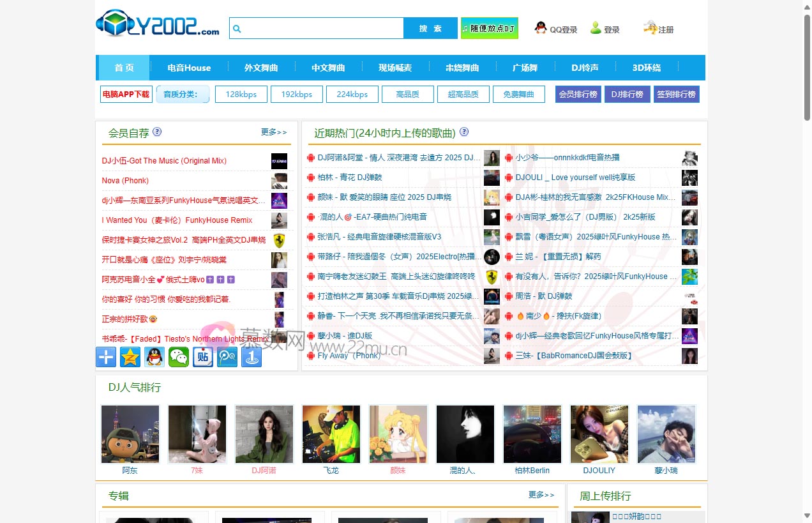
Task: Click the 搜索 search button
Action: pos(430,29)
